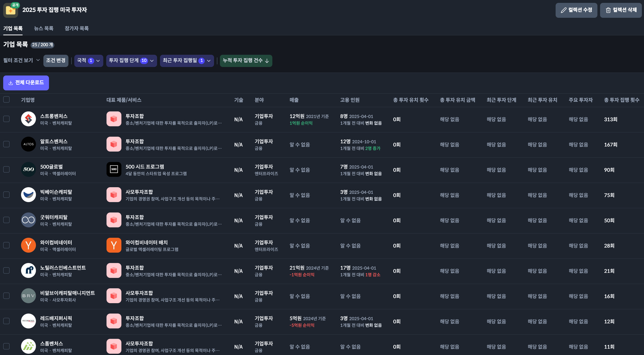644x355 pixels.
Task: Toggle the 누적 투자 집행 건수 sort order
Action: tap(246, 61)
